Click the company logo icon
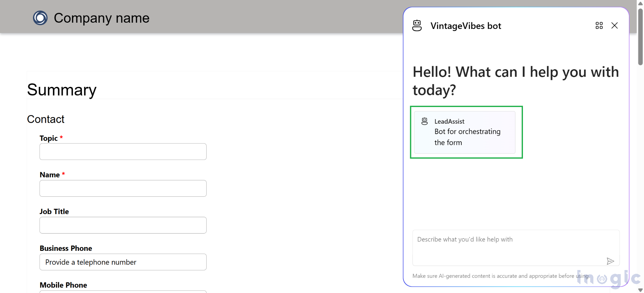This screenshot has width=644, height=293. 40,18
